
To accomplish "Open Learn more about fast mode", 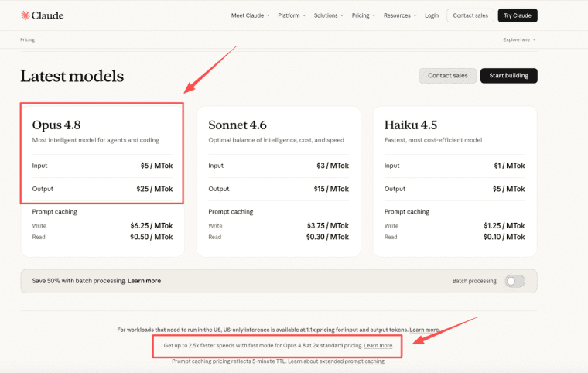I will (378, 345).
